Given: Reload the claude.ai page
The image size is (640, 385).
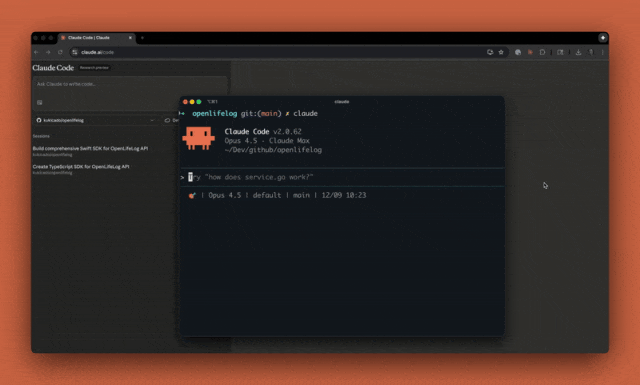Looking at the screenshot, I should click(60, 52).
